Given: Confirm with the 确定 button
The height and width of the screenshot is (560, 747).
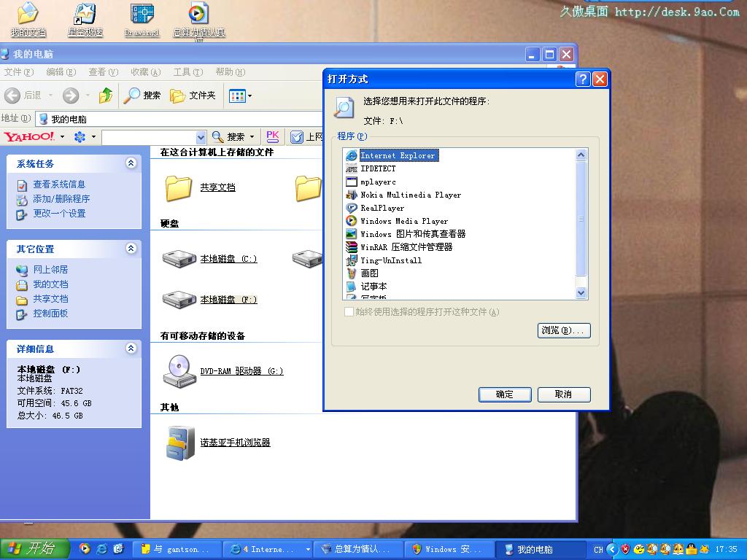Looking at the screenshot, I should (x=505, y=394).
